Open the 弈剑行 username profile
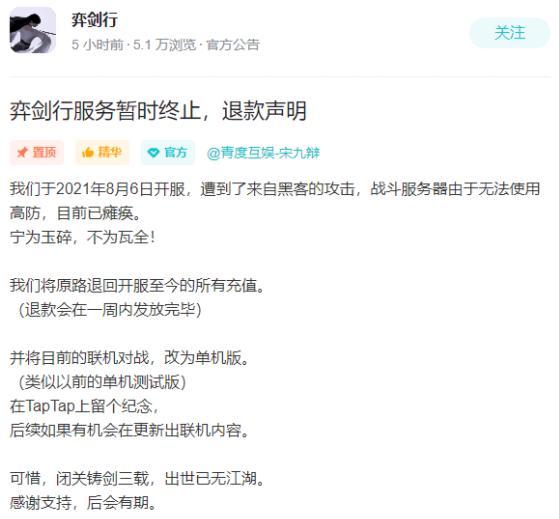Viewport: 559px width, 519px height. [x=94, y=20]
